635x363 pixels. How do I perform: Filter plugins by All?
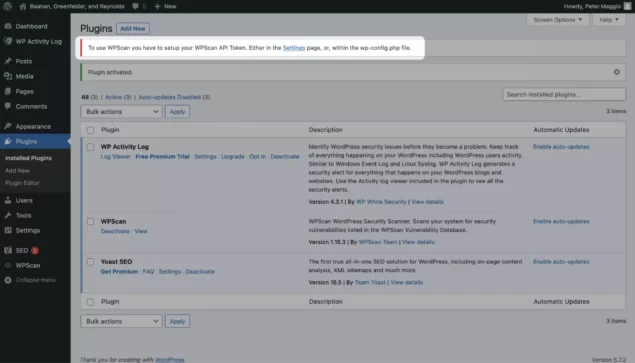[85, 97]
